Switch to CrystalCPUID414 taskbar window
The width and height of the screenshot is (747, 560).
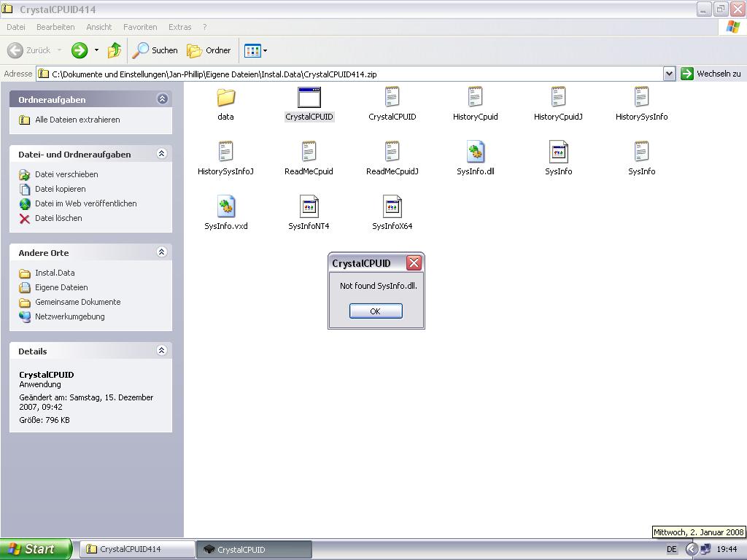pyautogui.click(x=137, y=549)
